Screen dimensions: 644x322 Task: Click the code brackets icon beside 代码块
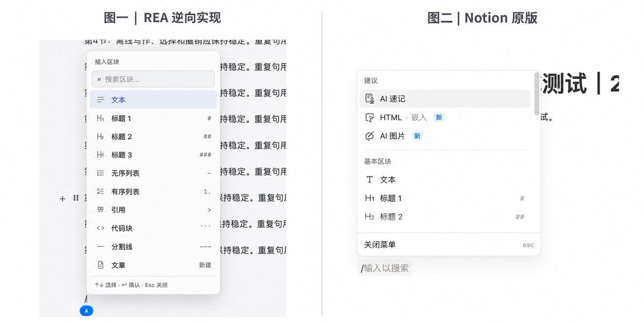point(100,228)
